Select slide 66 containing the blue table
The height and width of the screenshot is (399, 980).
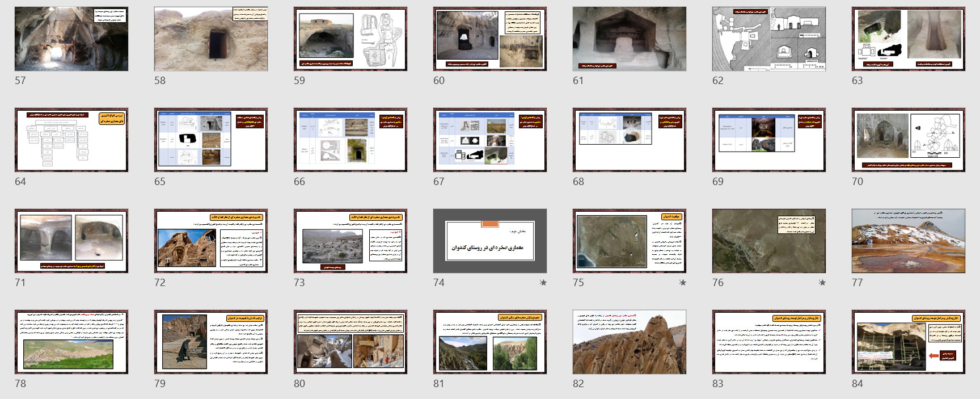coord(350,140)
